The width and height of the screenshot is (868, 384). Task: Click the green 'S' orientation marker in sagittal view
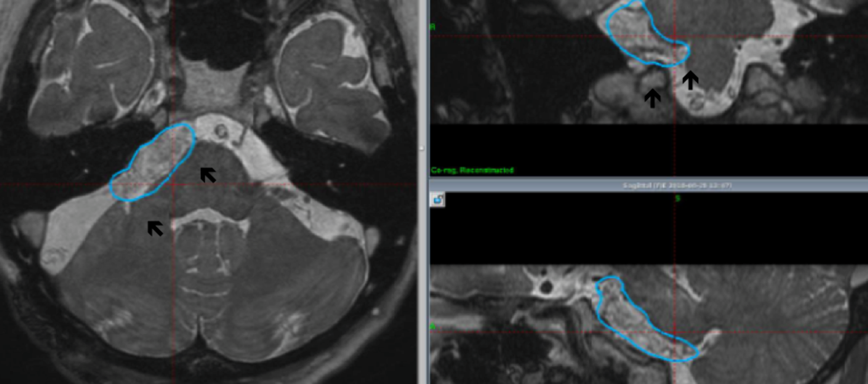tap(677, 199)
